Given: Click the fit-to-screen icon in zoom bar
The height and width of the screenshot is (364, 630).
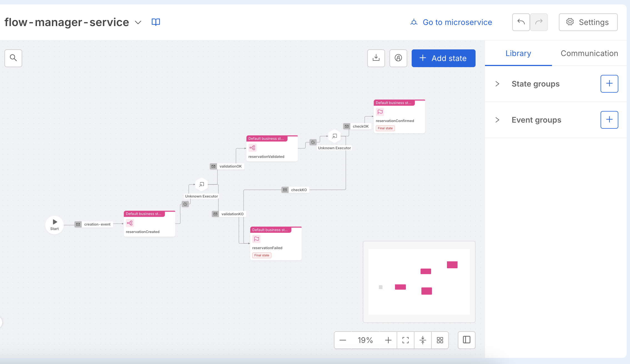Looking at the screenshot, I should (x=405, y=340).
